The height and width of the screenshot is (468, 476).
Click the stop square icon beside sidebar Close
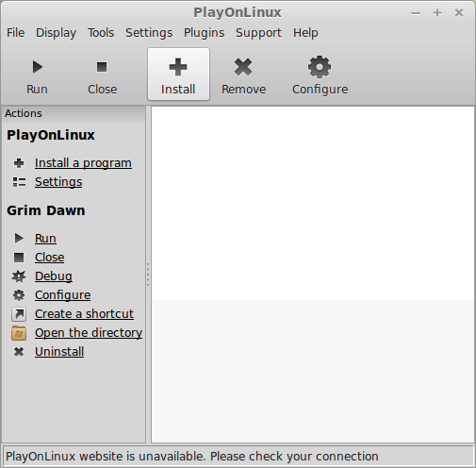point(19,258)
